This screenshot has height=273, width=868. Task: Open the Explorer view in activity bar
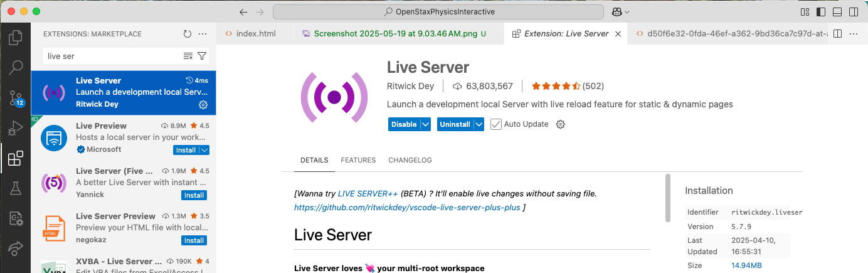[16, 38]
